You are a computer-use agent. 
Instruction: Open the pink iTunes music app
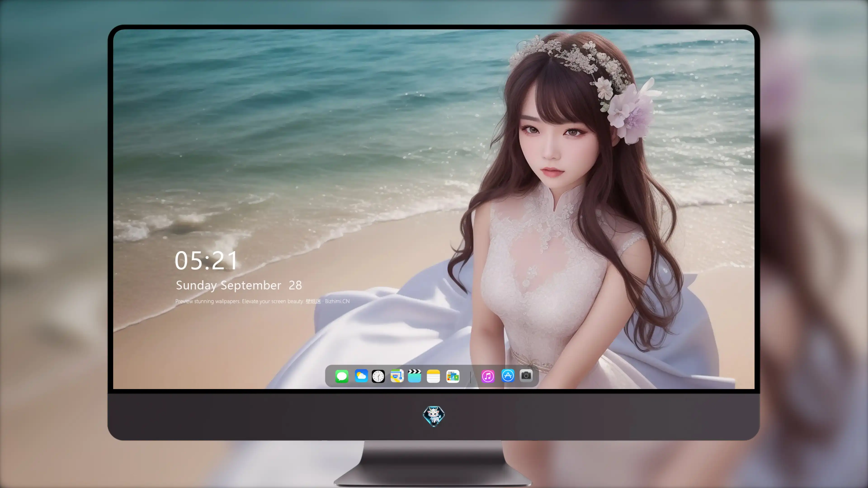click(x=488, y=376)
